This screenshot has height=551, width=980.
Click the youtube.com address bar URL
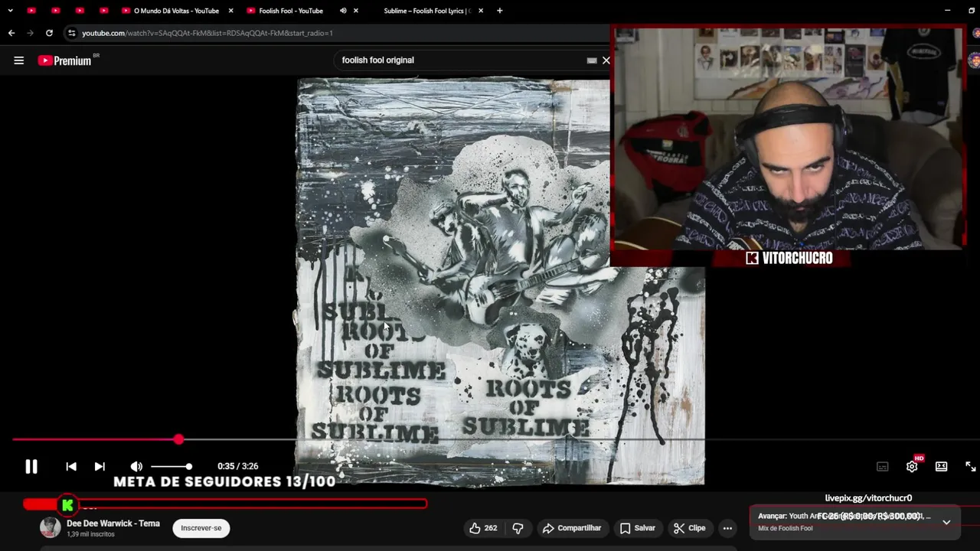pyautogui.click(x=207, y=33)
